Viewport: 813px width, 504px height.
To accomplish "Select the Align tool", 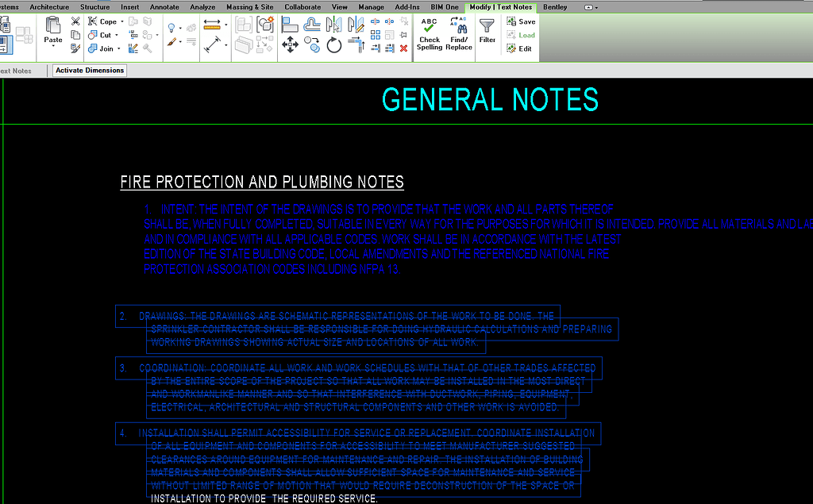I will pyautogui.click(x=291, y=24).
